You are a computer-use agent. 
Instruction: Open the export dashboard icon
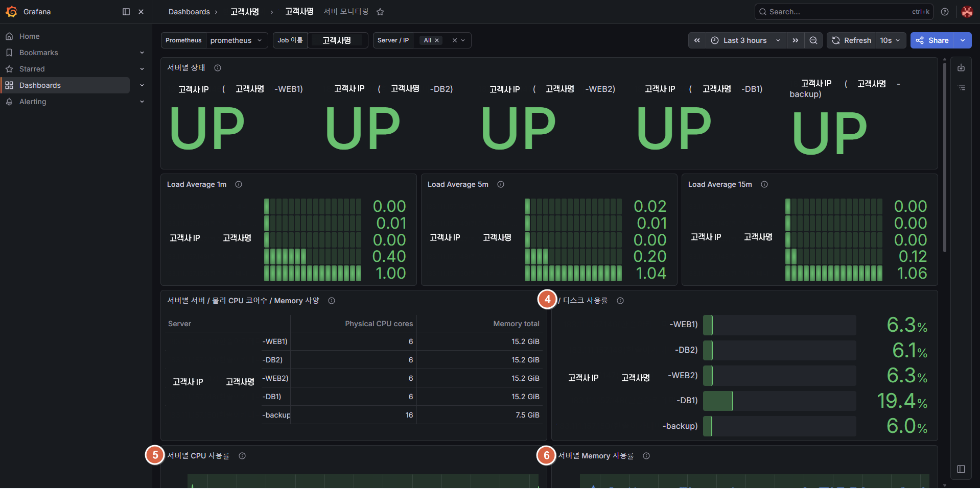[961, 67]
